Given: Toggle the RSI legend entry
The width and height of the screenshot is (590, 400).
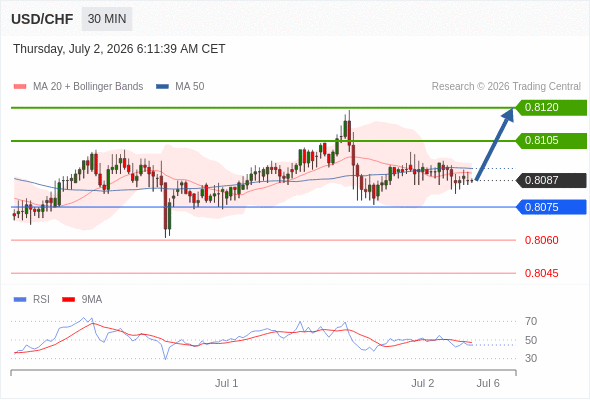Looking at the screenshot, I should coord(32,300).
